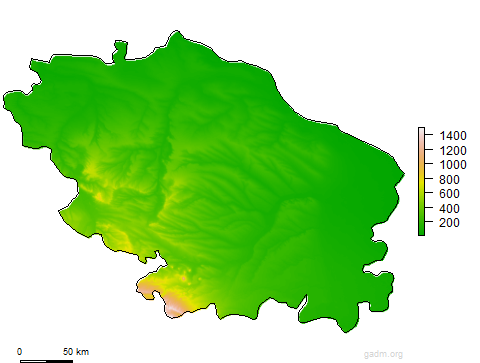
Task: Click the gadm.org watermark text
Action: [x=383, y=354]
